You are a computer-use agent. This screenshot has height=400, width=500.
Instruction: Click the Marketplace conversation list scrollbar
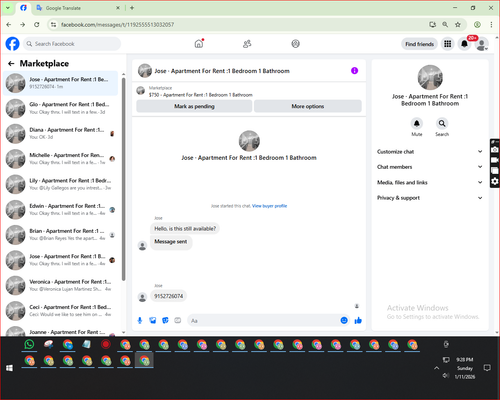(124, 179)
